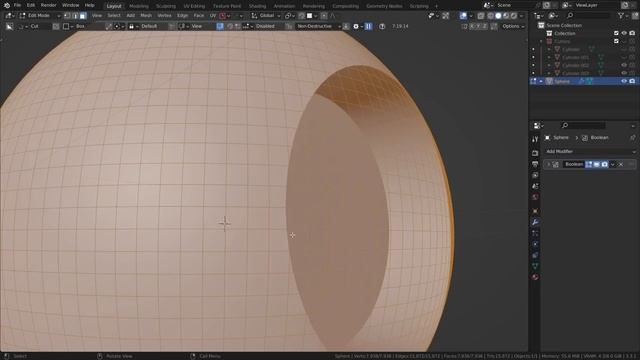The width and height of the screenshot is (640, 360).
Task: Click the outliner search field
Action: coord(588,16)
